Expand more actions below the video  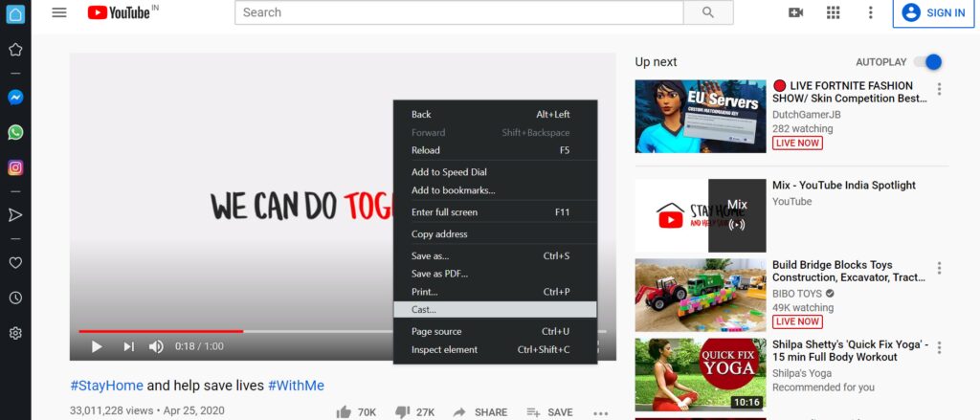point(600,413)
